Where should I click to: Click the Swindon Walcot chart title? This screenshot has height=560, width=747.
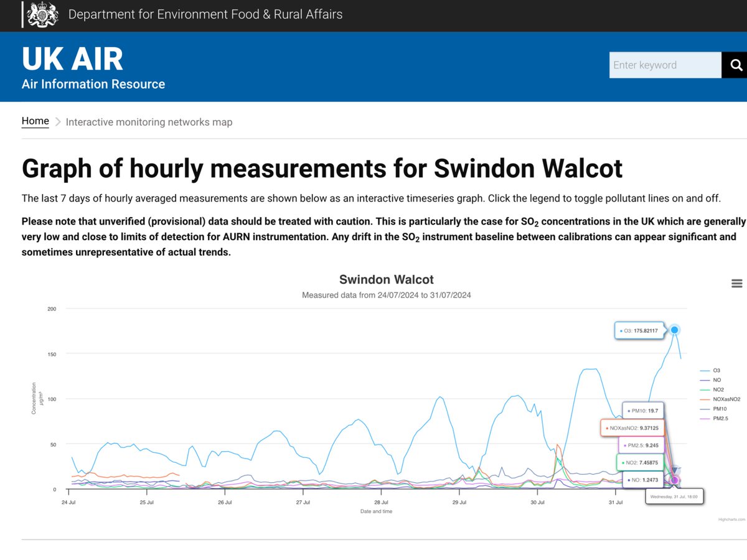click(x=387, y=279)
